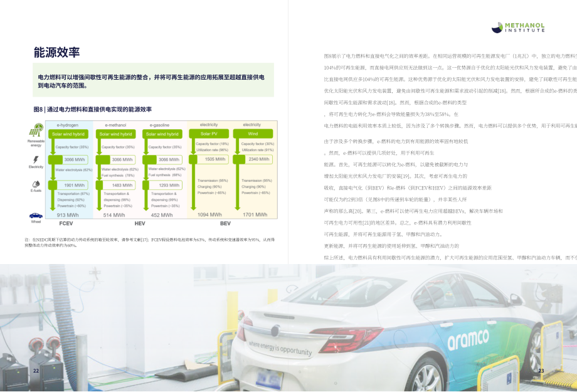Click Solar wind hybrid box under e-methanol
577x392 pixels.
pyautogui.click(x=115, y=134)
